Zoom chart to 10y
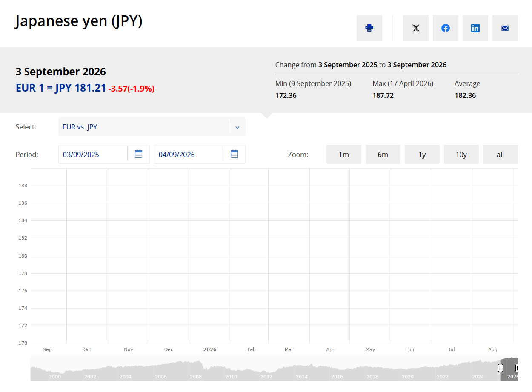This screenshot has height=392, width=532. pos(461,155)
